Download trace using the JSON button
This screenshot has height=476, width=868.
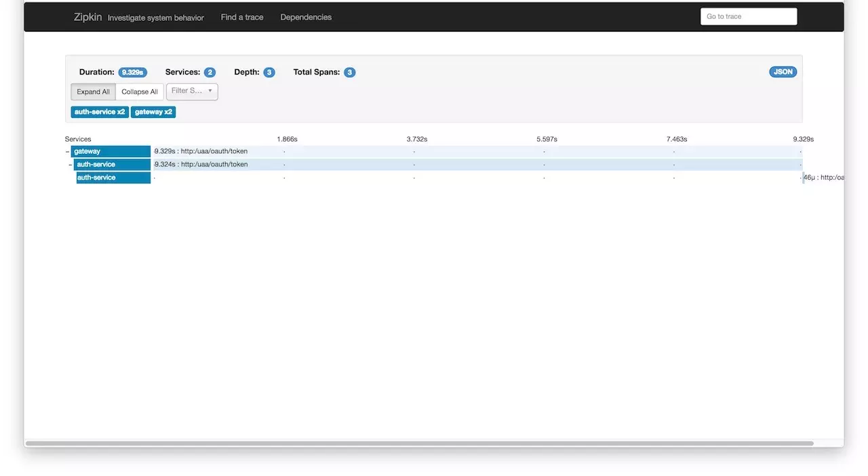coord(783,72)
